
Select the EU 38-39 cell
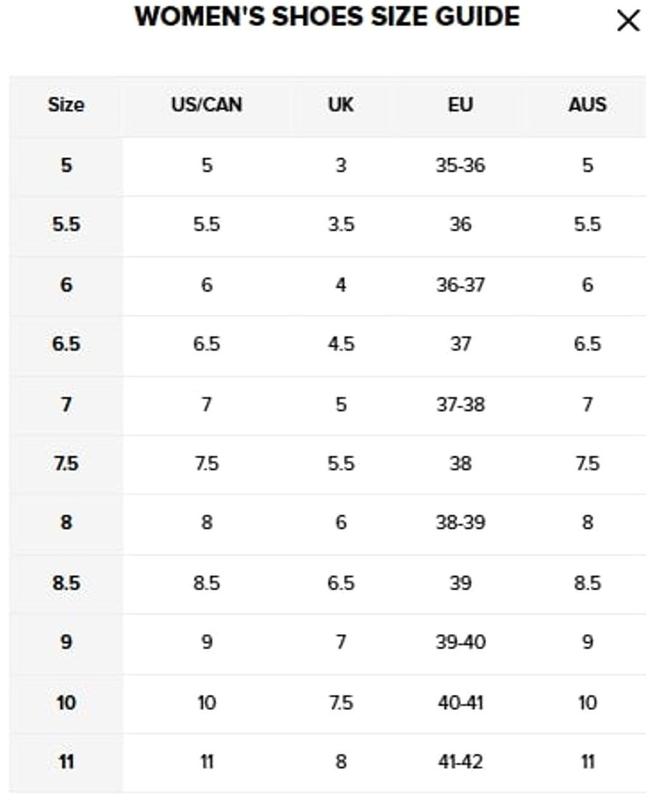tap(460, 523)
